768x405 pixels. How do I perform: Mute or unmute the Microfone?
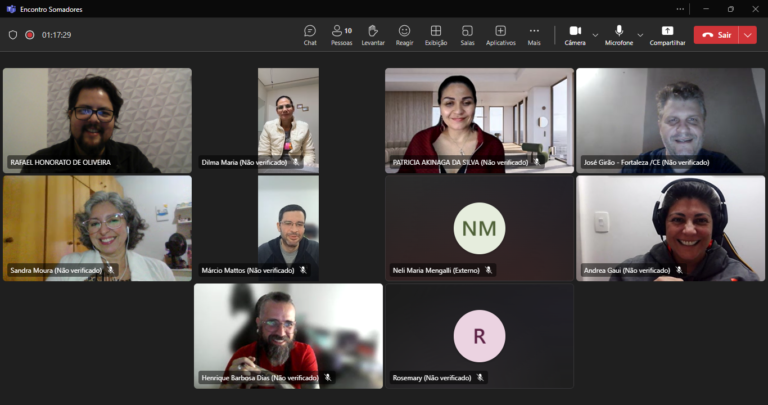(x=619, y=35)
